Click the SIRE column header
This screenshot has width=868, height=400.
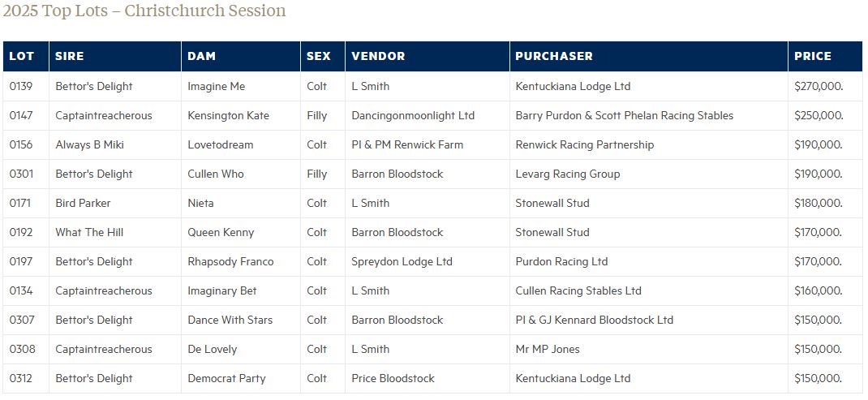pyautogui.click(x=70, y=57)
